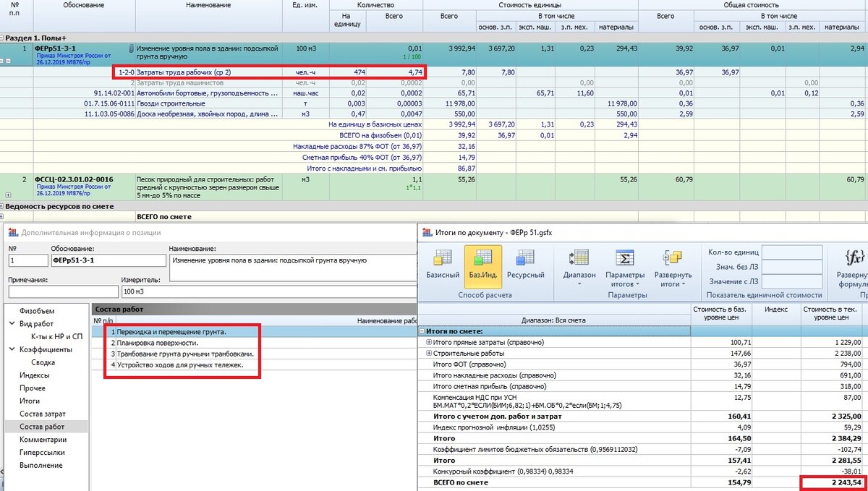The width and height of the screenshot is (868, 491).
Task: Expand the Строительные работы row
Action: tap(429, 354)
